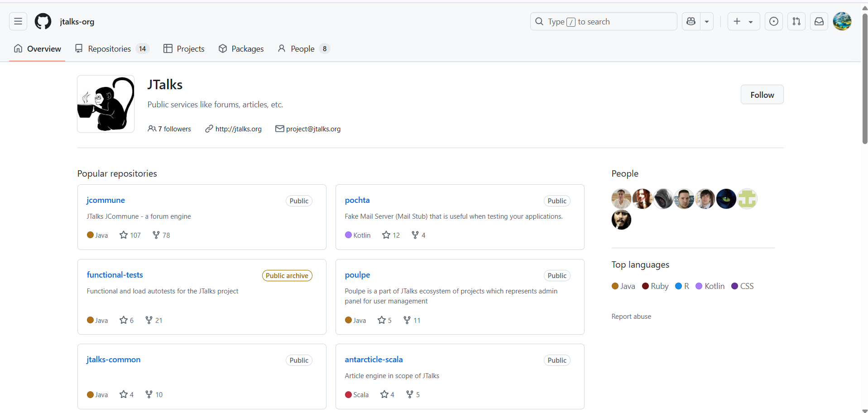Open Copilot chat icon in header
This screenshot has width=868, height=413.
(x=691, y=21)
